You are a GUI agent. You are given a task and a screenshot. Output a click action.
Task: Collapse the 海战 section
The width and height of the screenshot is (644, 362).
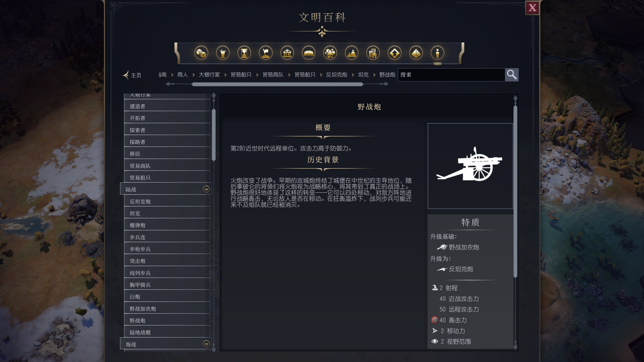pos(206,344)
